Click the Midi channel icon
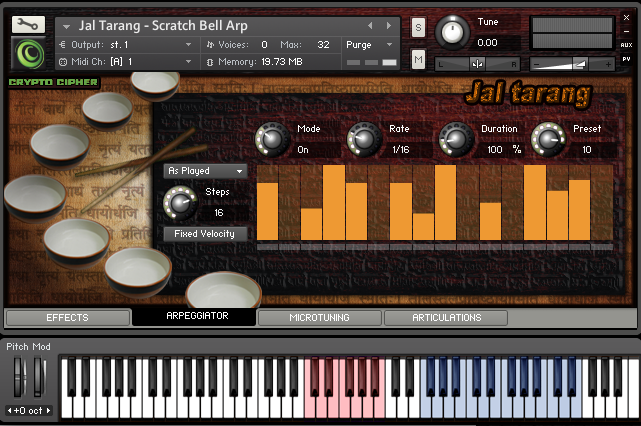The image size is (641, 426). coord(63,62)
